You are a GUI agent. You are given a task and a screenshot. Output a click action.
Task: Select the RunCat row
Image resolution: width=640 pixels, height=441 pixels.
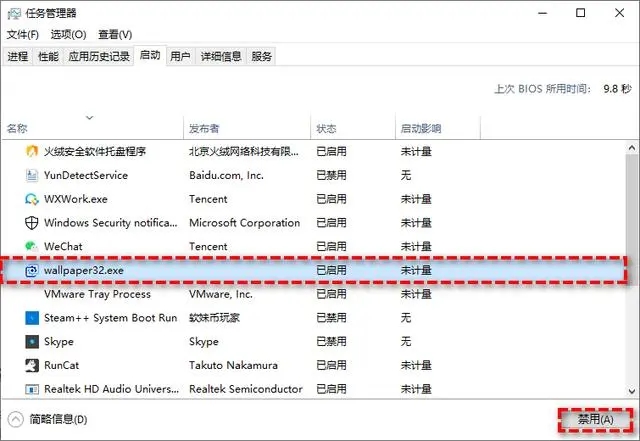point(313,365)
